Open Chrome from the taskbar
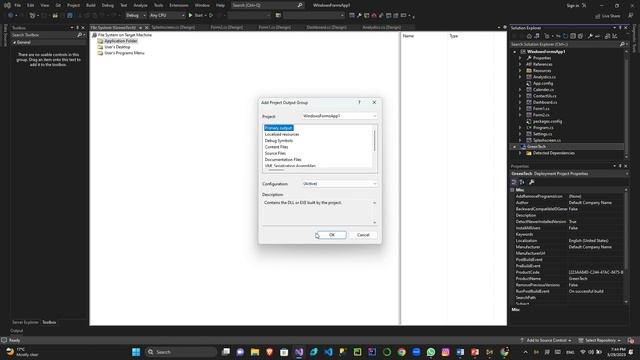This screenshot has width=640, height=360. pyautogui.click(x=402, y=352)
